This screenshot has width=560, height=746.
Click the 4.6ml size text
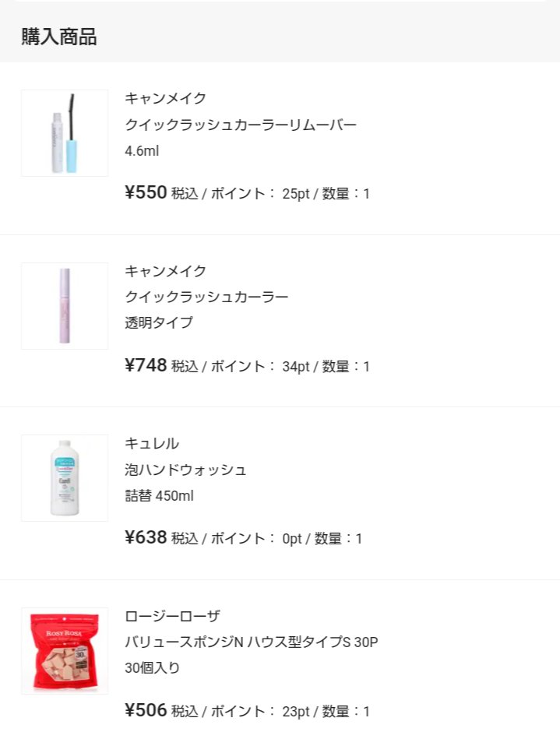[x=142, y=151]
